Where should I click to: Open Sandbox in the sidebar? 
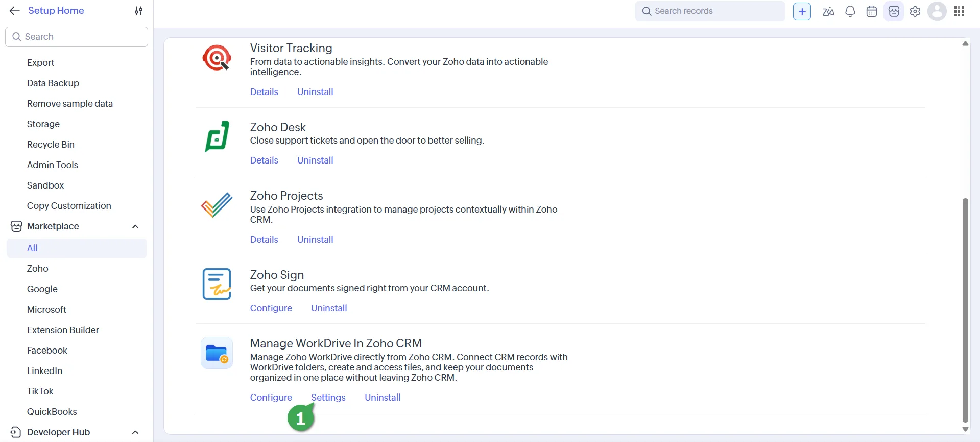click(45, 185)
